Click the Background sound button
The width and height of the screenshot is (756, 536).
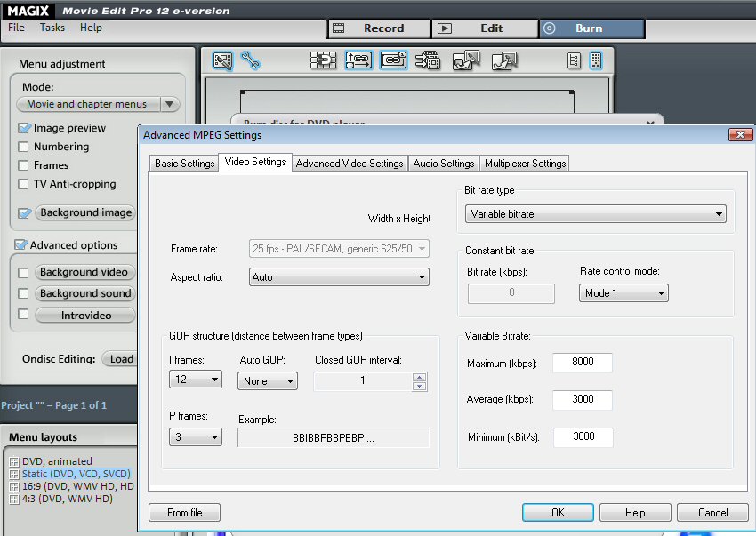[84, 293]
